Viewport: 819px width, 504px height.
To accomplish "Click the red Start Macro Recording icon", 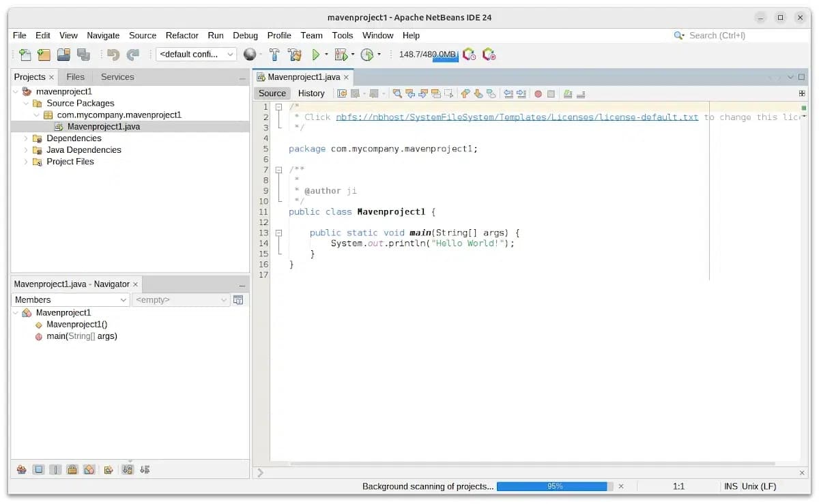I will [x=538, y=93].
